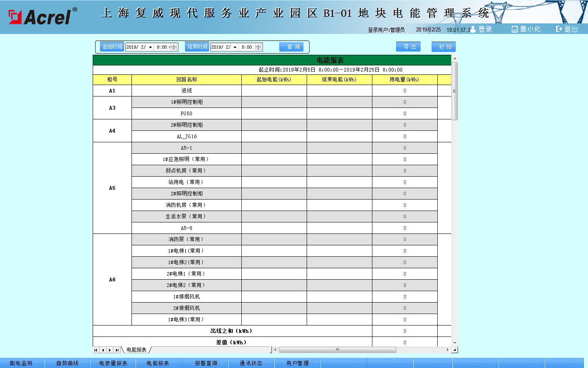Viewport: 588px width, 368px height.
Task: Select 消防泵（常用） cell
Action: [187, 240]
